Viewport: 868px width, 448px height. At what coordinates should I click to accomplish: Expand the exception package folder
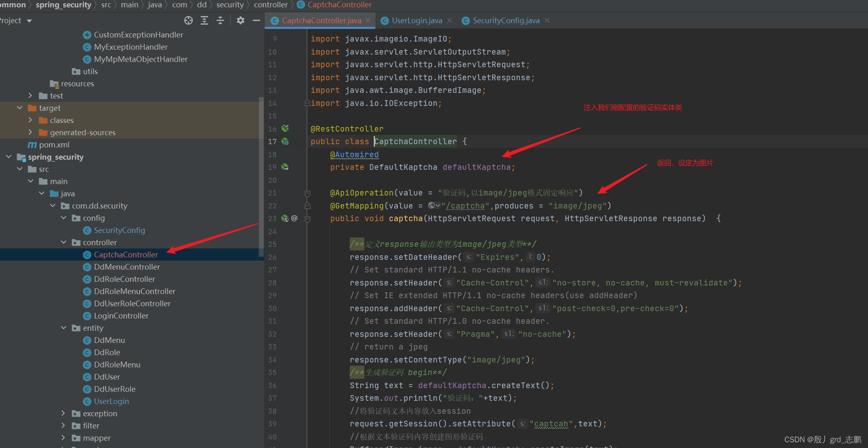click(x=63, y=413)
